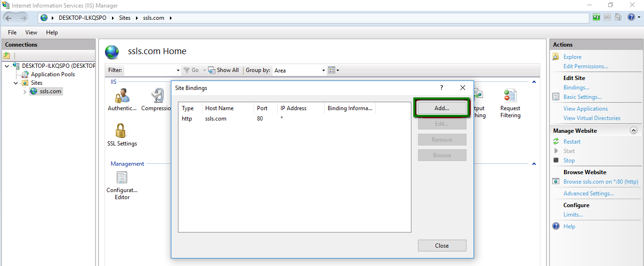Click the Binding Information column header
The height and width of the screenshot is (266, 644).
coord(350,108)
